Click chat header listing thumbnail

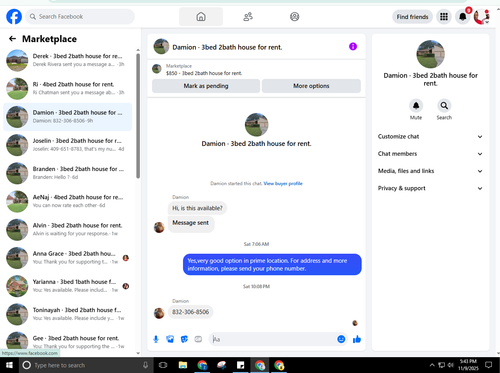click(x=161, y=46)
